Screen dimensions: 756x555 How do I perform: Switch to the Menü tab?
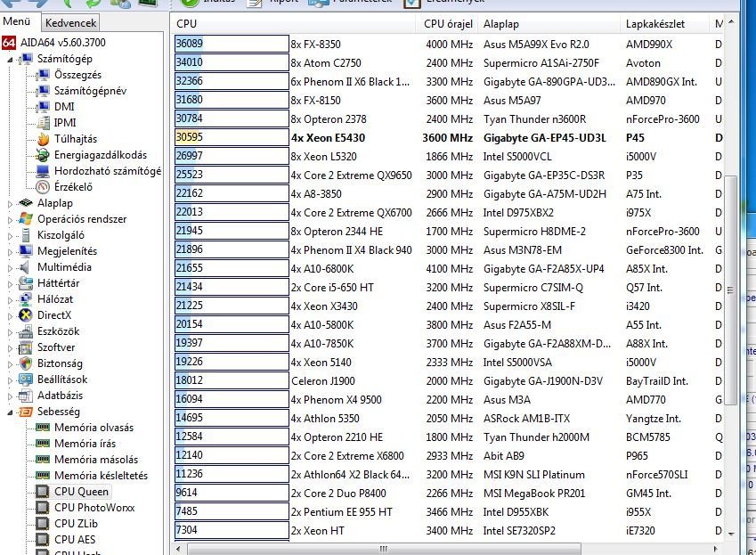(x=17, y=21)
